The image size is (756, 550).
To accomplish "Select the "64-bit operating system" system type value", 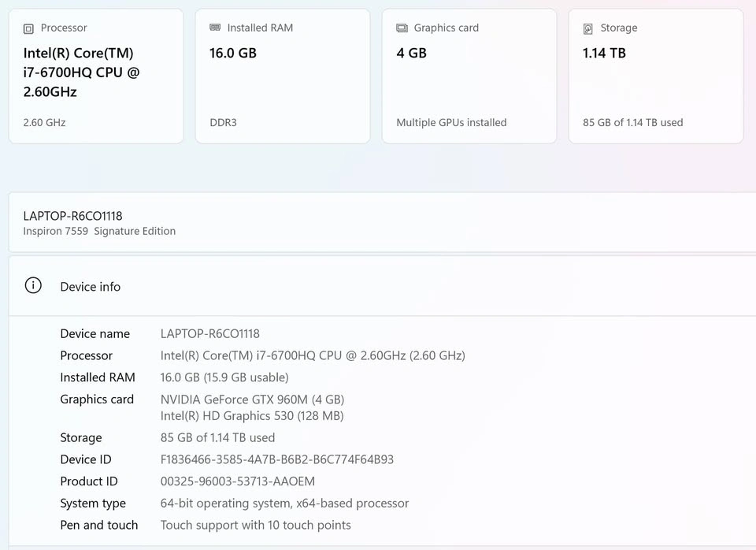I will (284, 504).
